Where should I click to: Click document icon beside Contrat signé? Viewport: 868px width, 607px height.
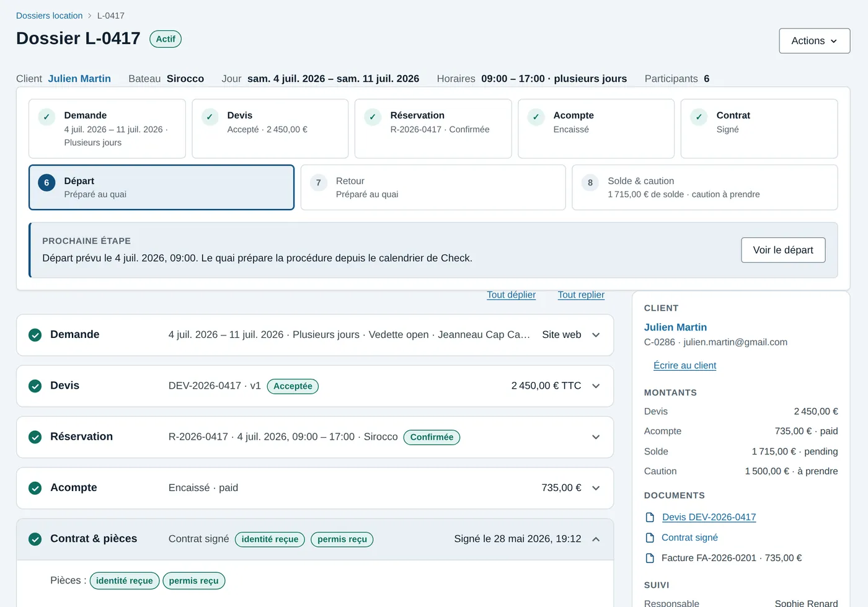click(650, 538)
